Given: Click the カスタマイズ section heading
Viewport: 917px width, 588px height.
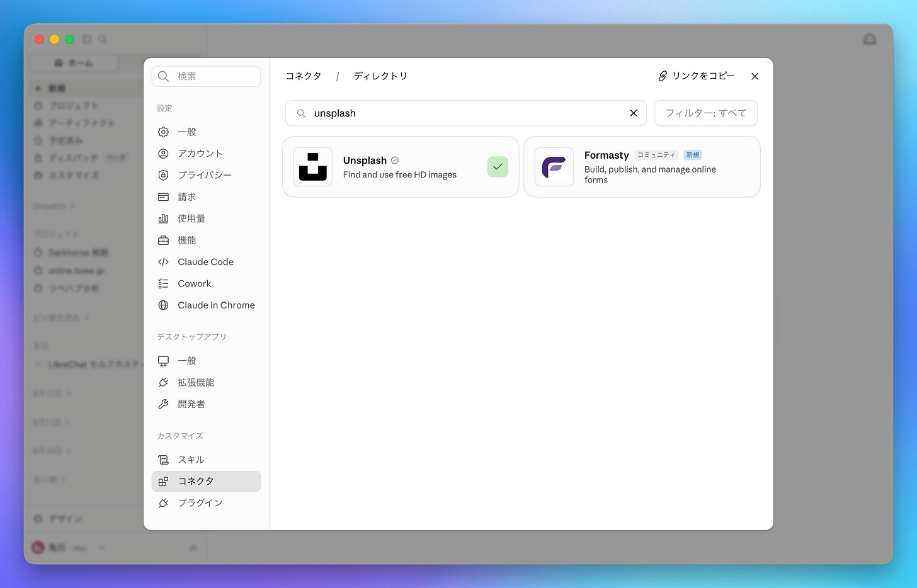Looking at the screenshot, I should point(180,436).
